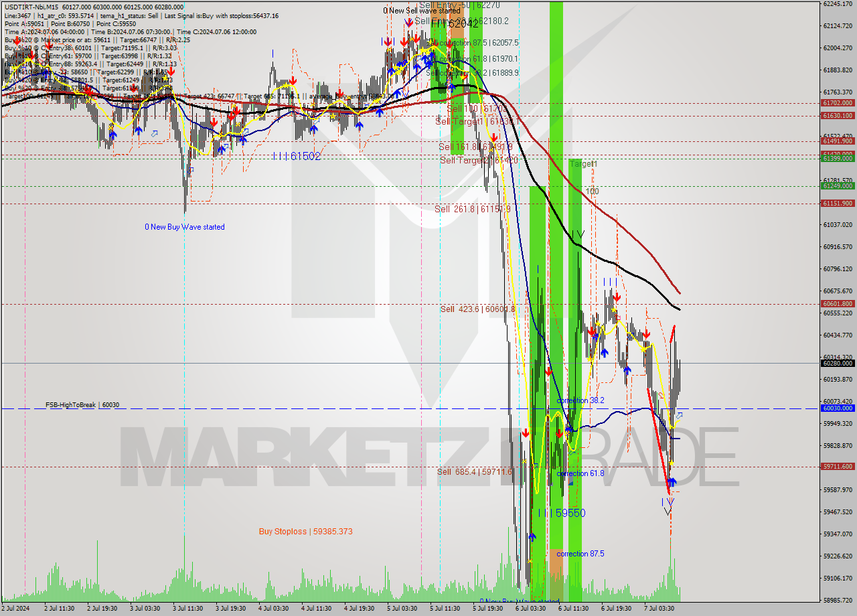Screen dimensions: 857x616
Task: Click the 59347.070 price axis value
Action: pyautogui.click(x=838, y=534)
